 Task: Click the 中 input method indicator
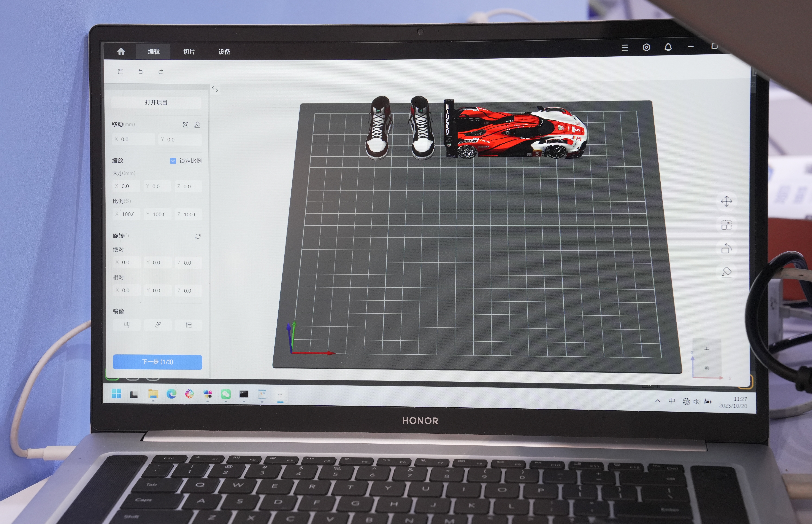coord(672,401)
